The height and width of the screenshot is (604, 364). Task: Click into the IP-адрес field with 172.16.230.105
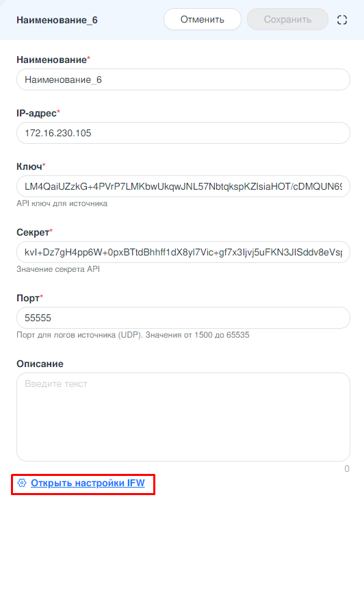click(183, 133)
